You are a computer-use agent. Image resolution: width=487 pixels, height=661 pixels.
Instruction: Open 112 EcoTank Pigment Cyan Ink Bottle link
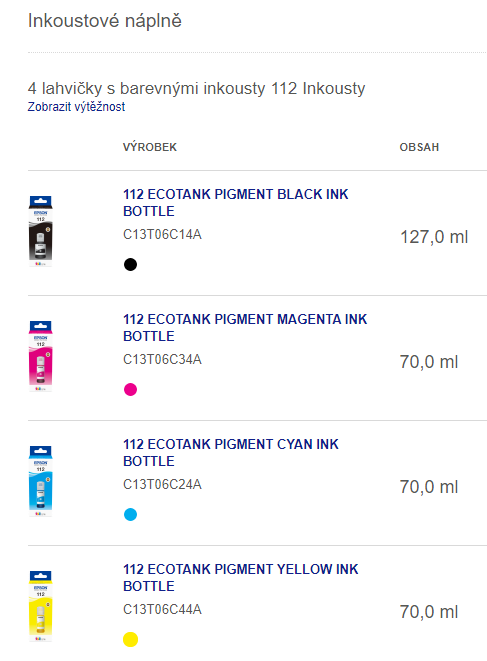coord(231,453)
